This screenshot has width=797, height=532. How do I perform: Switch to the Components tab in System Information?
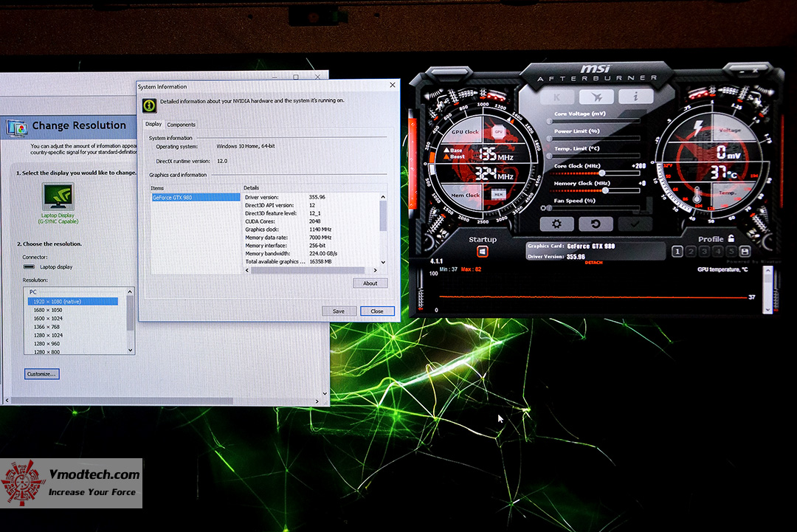181,125
